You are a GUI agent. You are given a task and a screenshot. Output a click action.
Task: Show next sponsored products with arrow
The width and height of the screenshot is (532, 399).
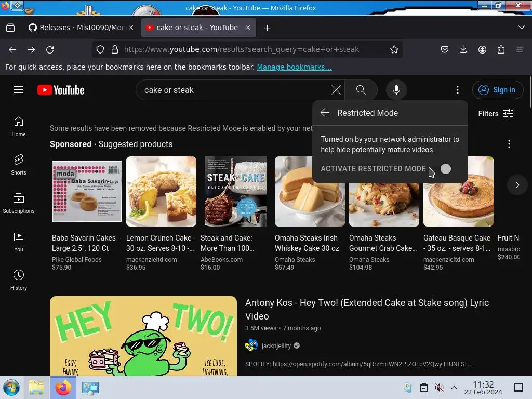[x=517, y=185]
